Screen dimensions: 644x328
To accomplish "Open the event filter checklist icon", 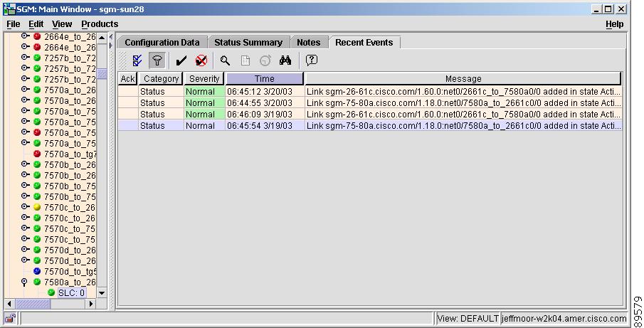I will point(137,60).
